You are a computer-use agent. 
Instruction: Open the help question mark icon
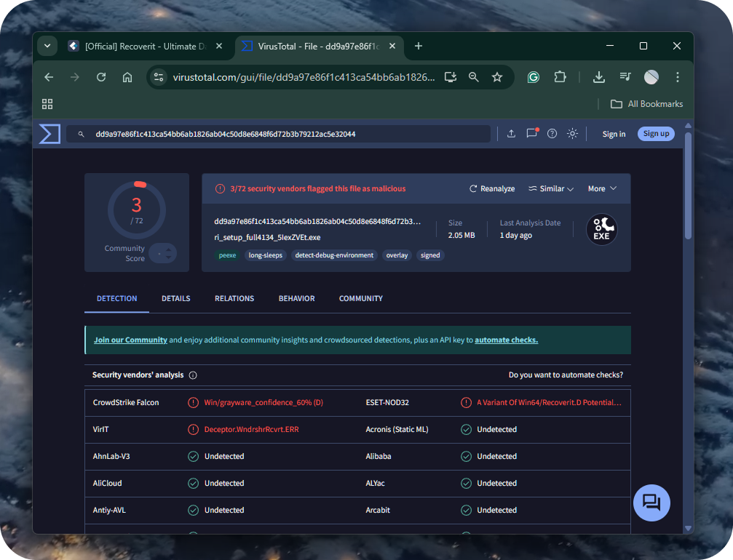click(x=552, y=134)
